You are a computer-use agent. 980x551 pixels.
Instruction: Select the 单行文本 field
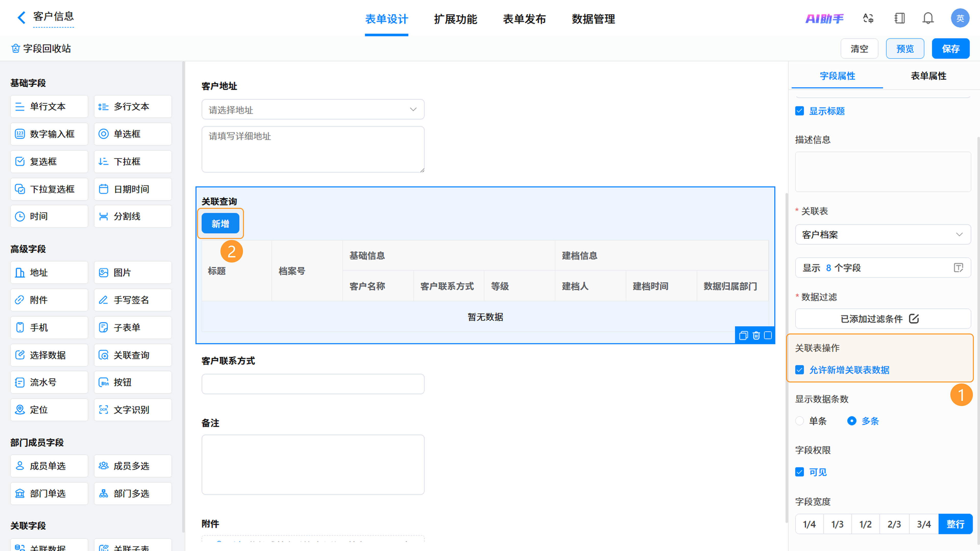49,106
